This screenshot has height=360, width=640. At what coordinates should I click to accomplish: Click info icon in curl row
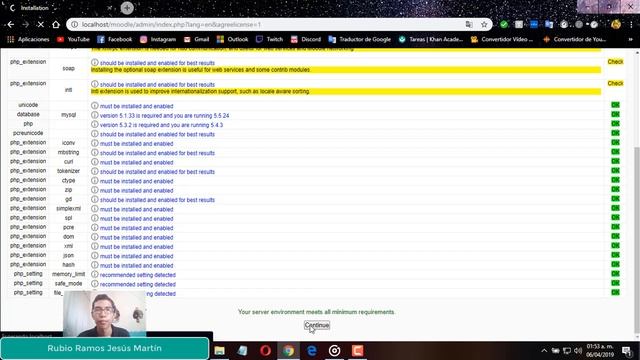[95, 162]
